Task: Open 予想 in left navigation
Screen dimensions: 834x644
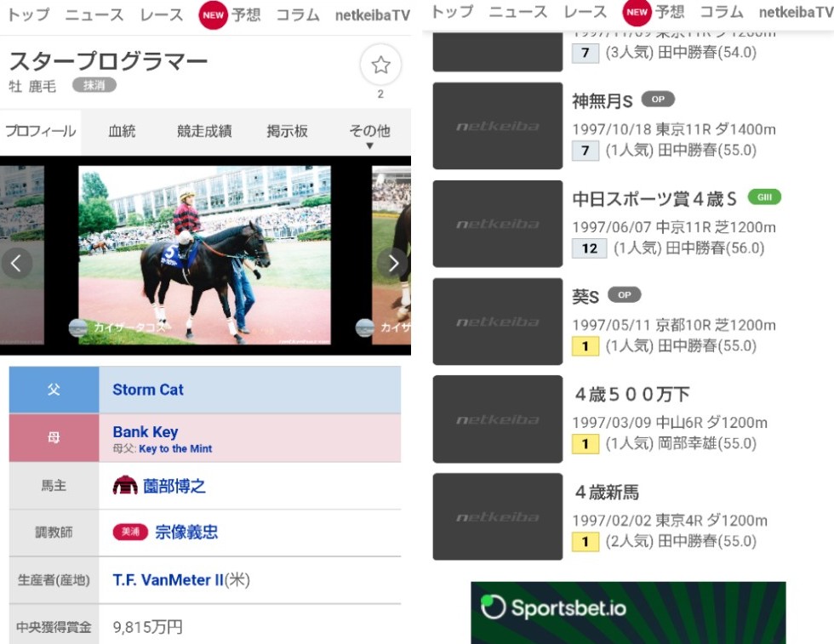Action: click(x=246, y=15)
